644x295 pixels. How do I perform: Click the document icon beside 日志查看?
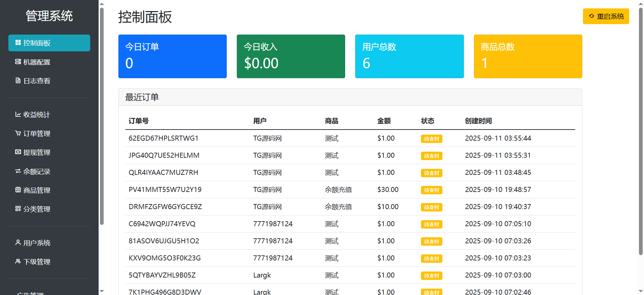click(x=18, y=81)
